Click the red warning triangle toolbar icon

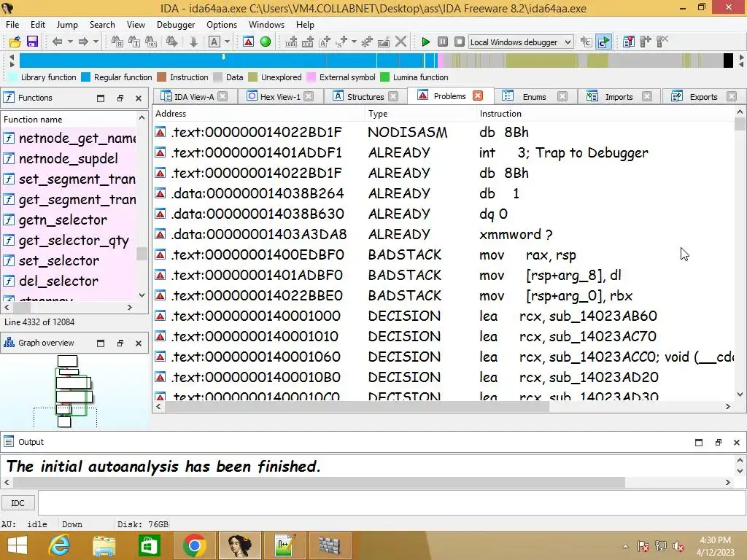(248, 42)
